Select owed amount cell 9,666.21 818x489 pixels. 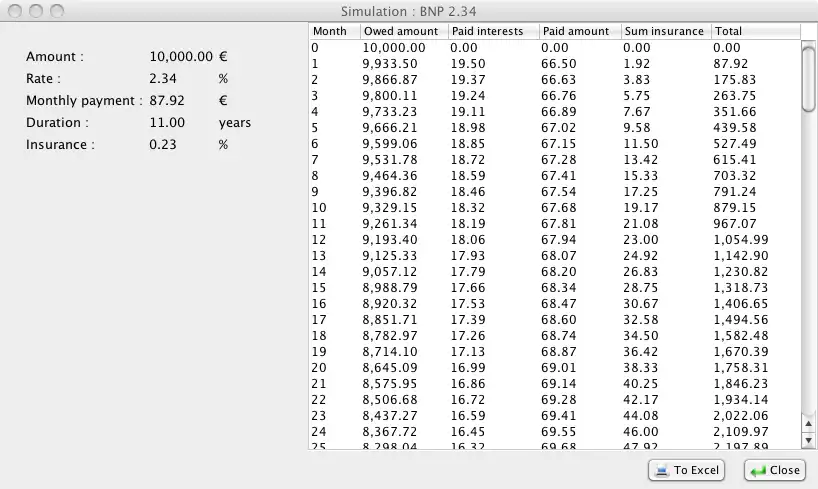tap(390, 128)
